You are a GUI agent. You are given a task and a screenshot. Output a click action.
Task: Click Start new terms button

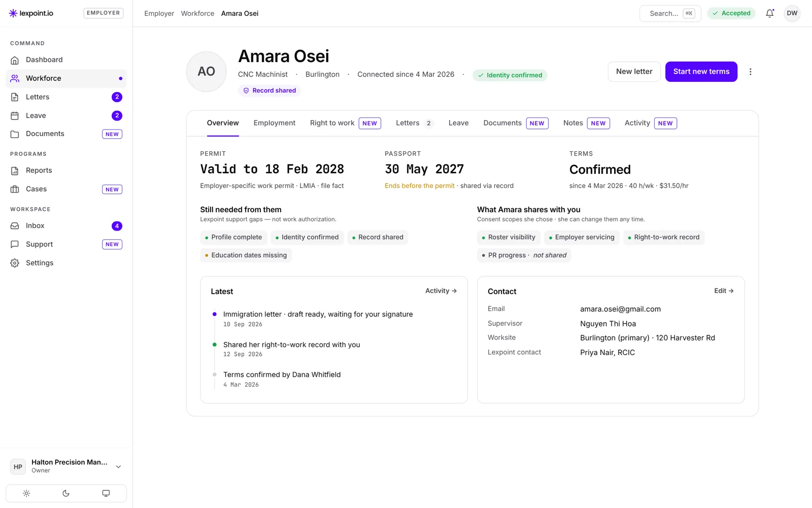701,72
